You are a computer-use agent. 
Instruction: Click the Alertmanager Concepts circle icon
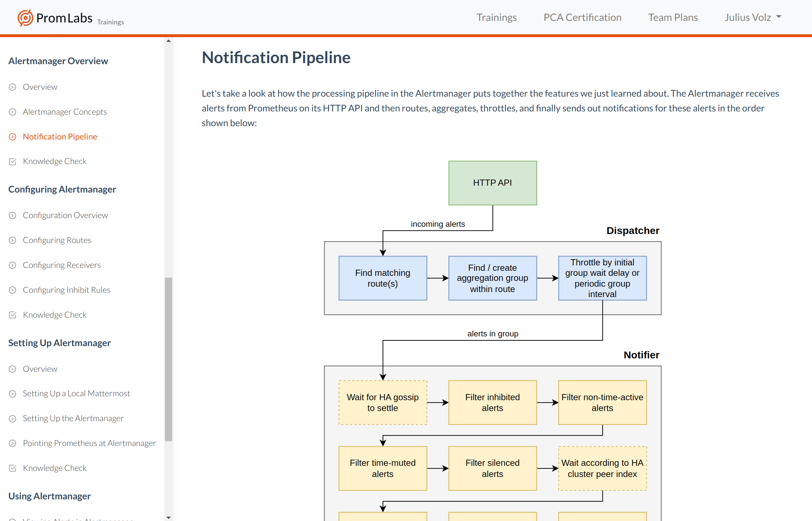[13, 111]
